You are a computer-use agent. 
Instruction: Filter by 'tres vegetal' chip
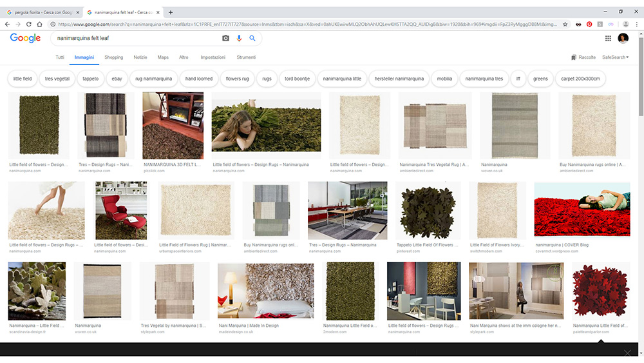[57, 79]
